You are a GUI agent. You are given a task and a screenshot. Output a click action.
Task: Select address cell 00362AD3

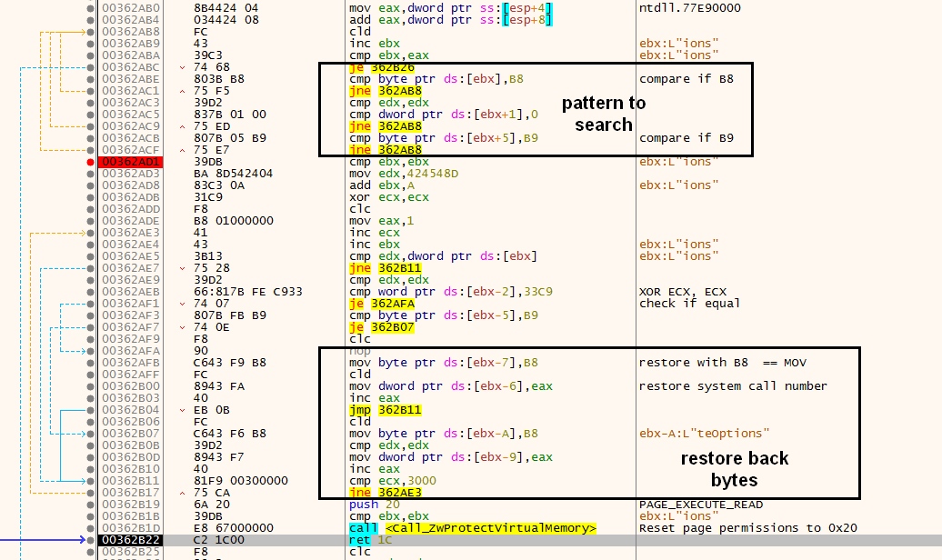pyautogui.click(x=131, y=174)
